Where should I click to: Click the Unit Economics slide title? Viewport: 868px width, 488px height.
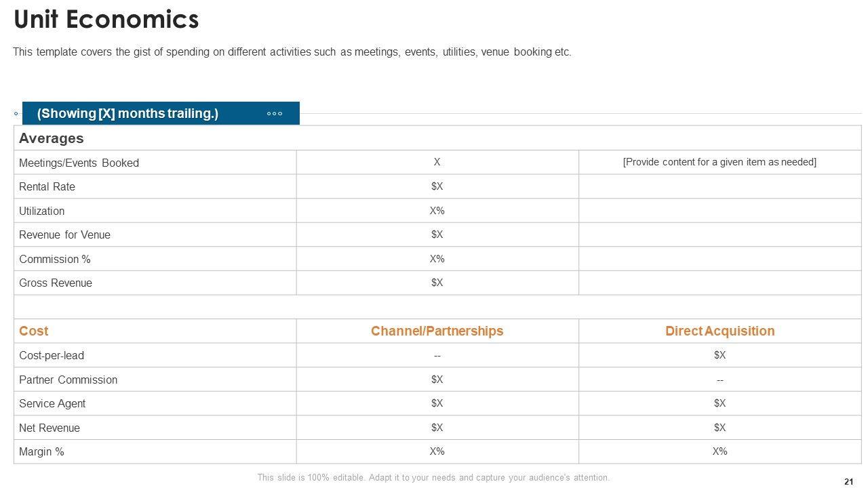(106, 20)
